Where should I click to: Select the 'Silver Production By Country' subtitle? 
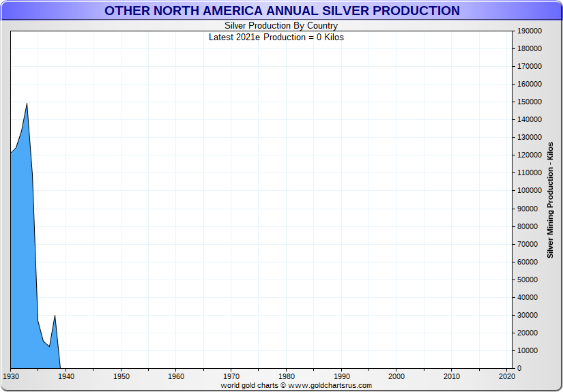point(281,26)
